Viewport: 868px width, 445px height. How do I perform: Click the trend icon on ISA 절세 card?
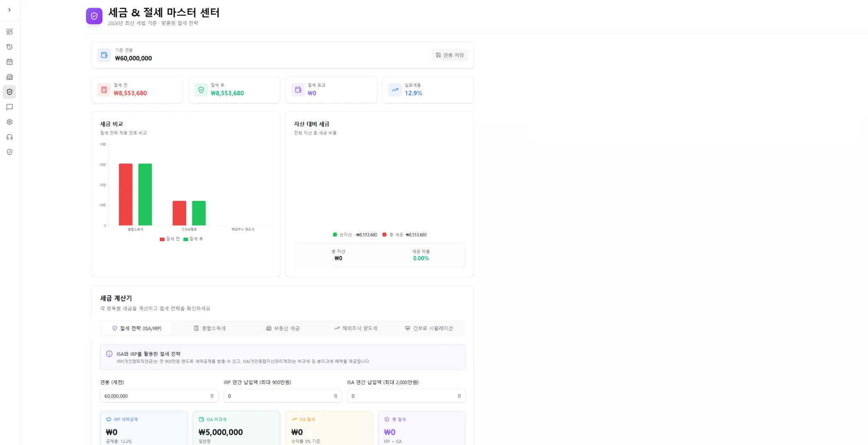click(x=294, y=419)
